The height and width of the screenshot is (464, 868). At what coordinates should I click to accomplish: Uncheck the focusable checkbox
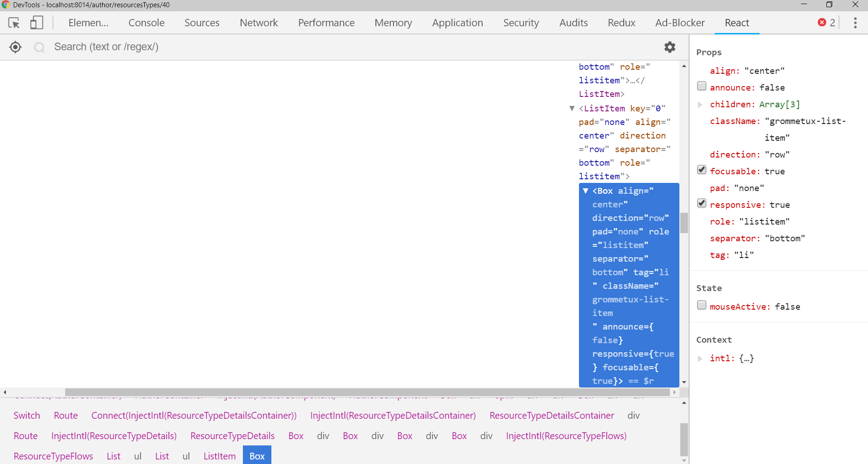(x=702, y=170)
